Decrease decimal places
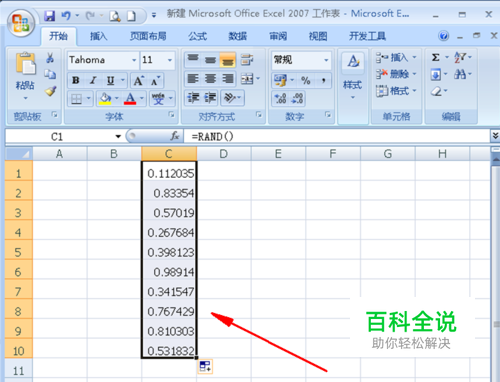 [x=297, y=98]
